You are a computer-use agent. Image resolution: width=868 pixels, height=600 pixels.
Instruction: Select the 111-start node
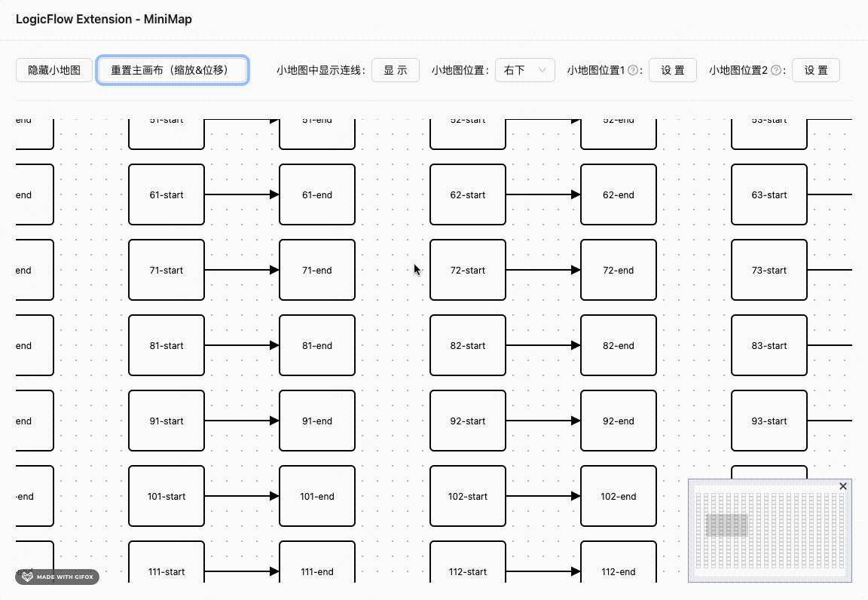pos(167,562)
